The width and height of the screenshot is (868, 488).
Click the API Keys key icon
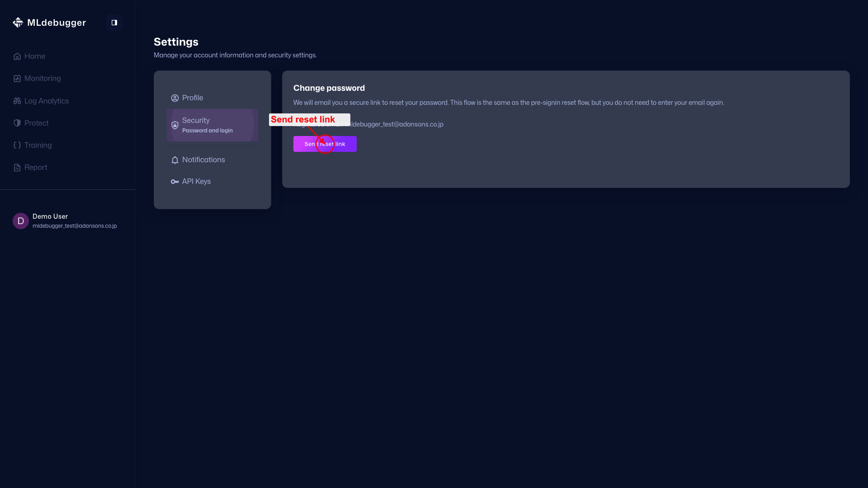coord(175,182)
